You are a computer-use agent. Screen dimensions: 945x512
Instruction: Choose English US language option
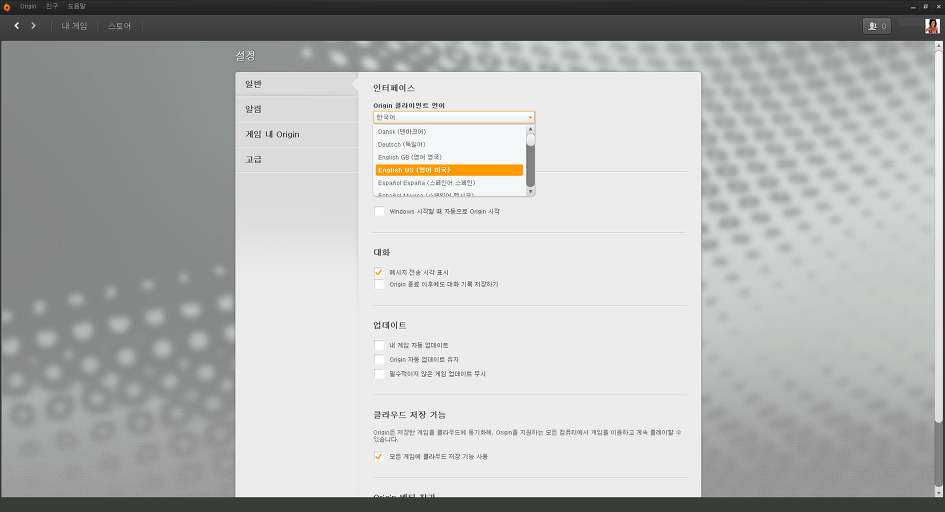[x=449, y=170]
